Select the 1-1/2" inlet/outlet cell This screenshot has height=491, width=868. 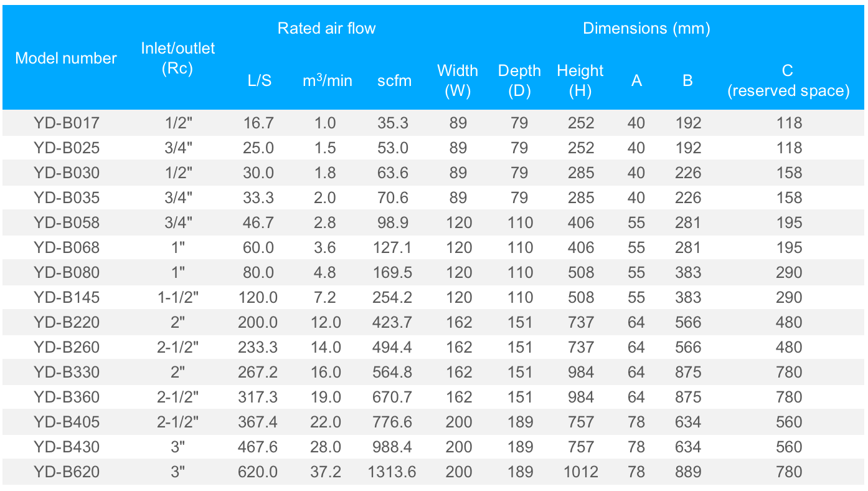pos(178,297)
